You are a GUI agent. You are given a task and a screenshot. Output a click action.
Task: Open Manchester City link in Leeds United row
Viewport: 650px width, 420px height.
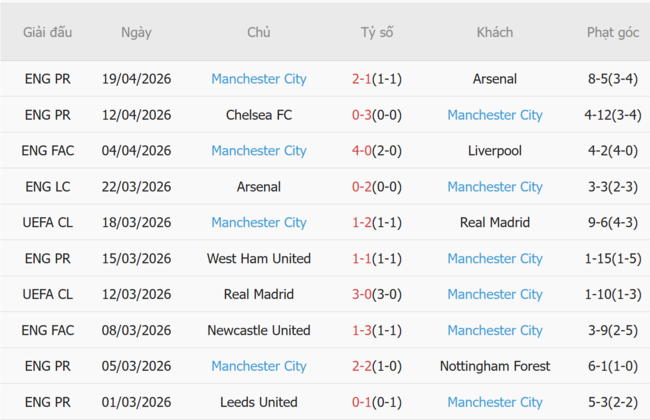(495, 403)
